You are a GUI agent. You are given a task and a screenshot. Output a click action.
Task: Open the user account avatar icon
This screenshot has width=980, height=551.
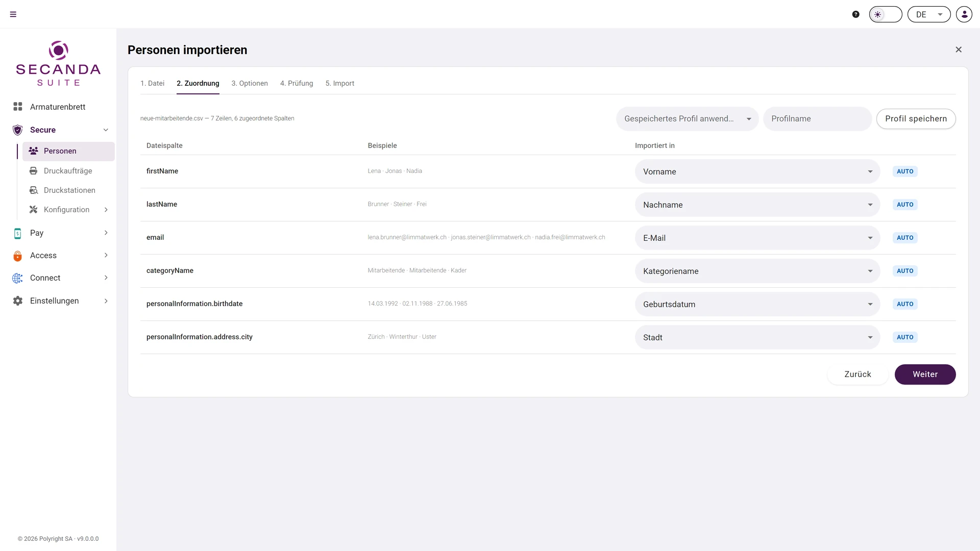pos(964,14)
